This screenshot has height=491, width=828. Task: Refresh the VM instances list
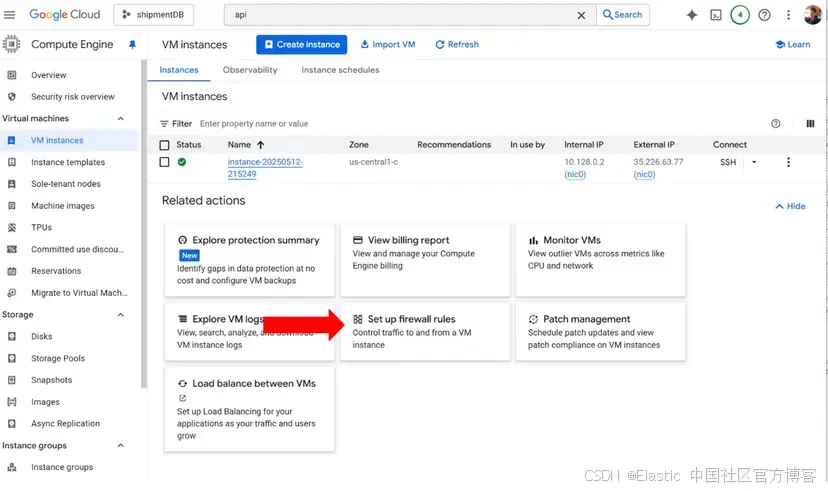457,44
